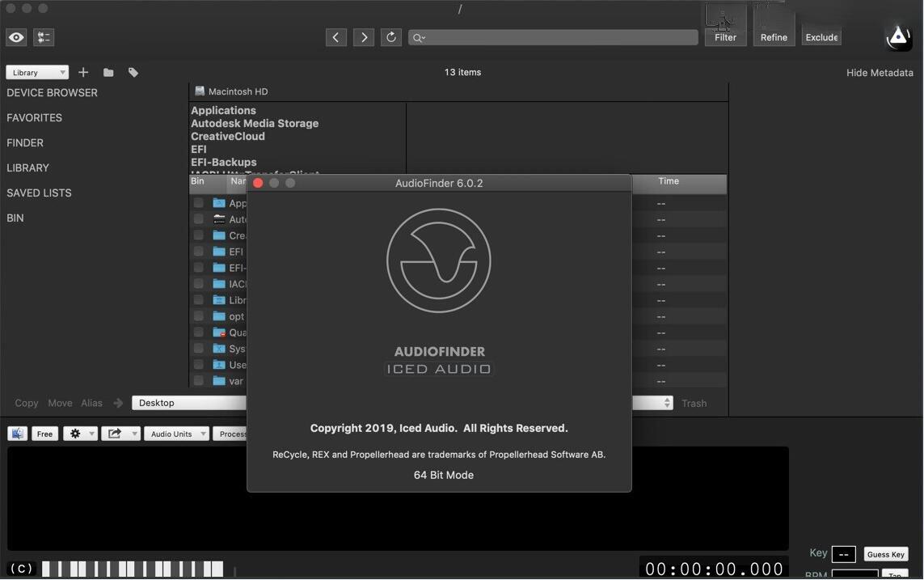Viewport: 924px width, 580px height.
Task: Click the System folder icon in Sys row
Action: pos(219,349)
